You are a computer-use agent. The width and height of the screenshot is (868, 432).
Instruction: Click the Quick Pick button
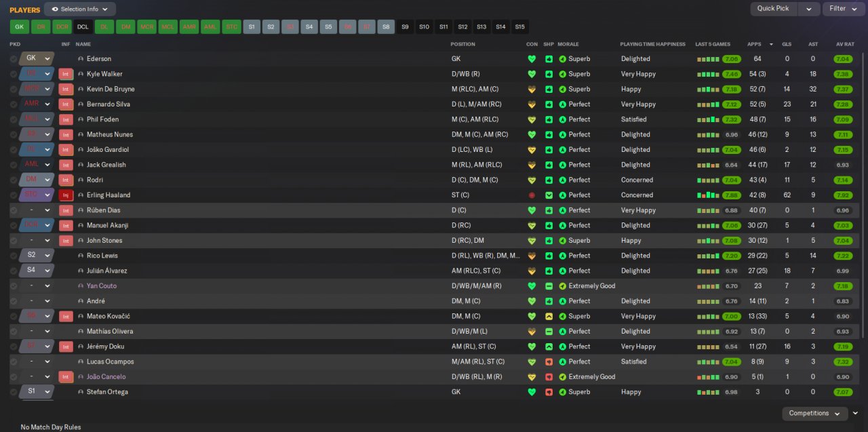pos(773,9)
